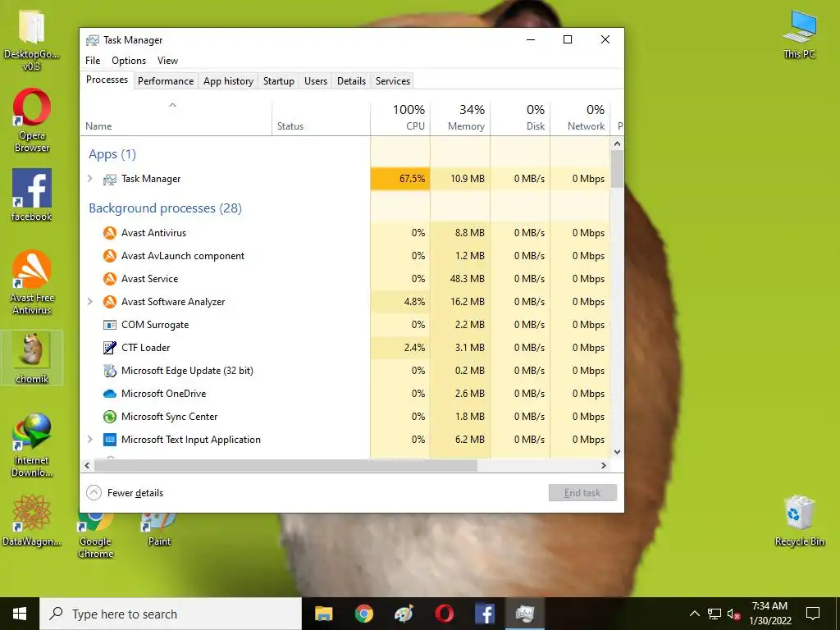Sort processes by Memory column
Viewport: 840px width, 630px height.
pyautogui.click(x=460, y=117)
